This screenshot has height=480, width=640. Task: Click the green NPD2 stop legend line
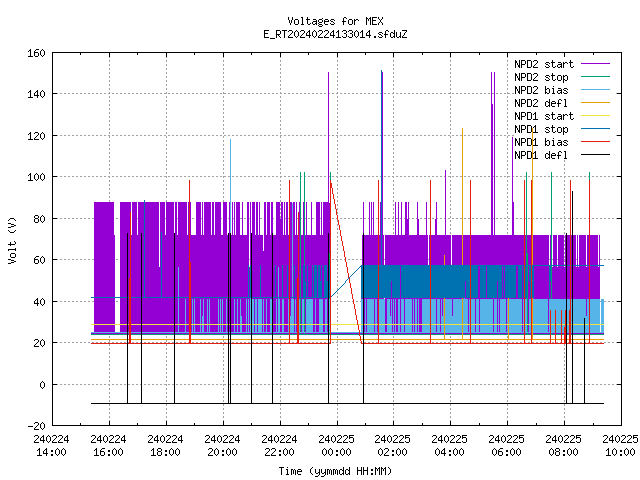click(595, 76)
